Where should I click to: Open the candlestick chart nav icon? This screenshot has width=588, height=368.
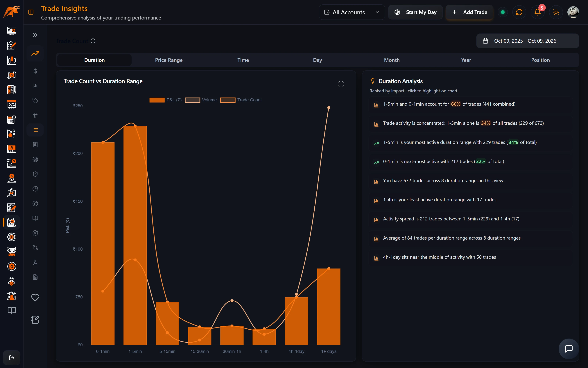point(12,60)
